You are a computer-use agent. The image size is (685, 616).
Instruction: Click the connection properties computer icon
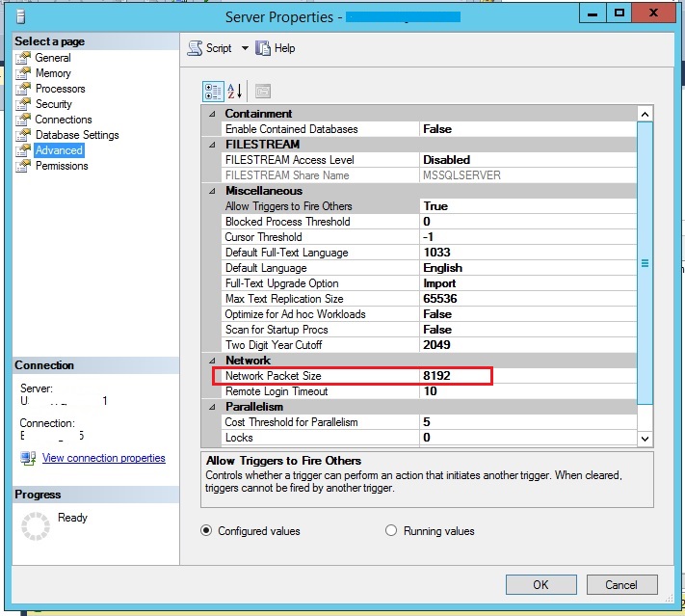28,458
